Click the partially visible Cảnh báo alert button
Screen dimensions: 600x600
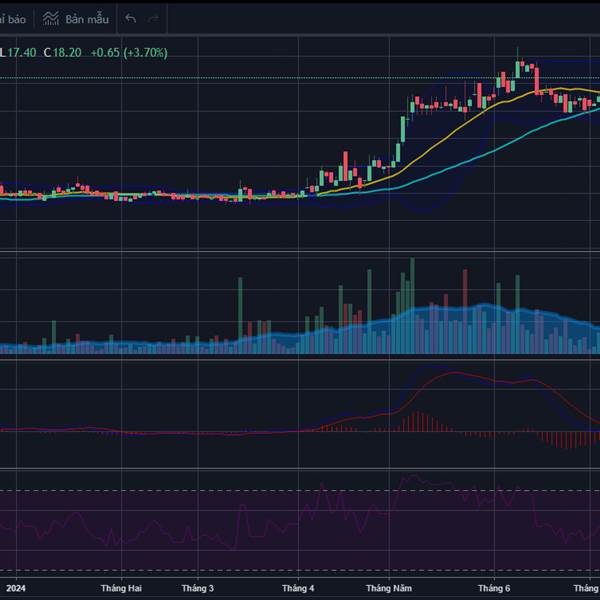coord(13,19)
